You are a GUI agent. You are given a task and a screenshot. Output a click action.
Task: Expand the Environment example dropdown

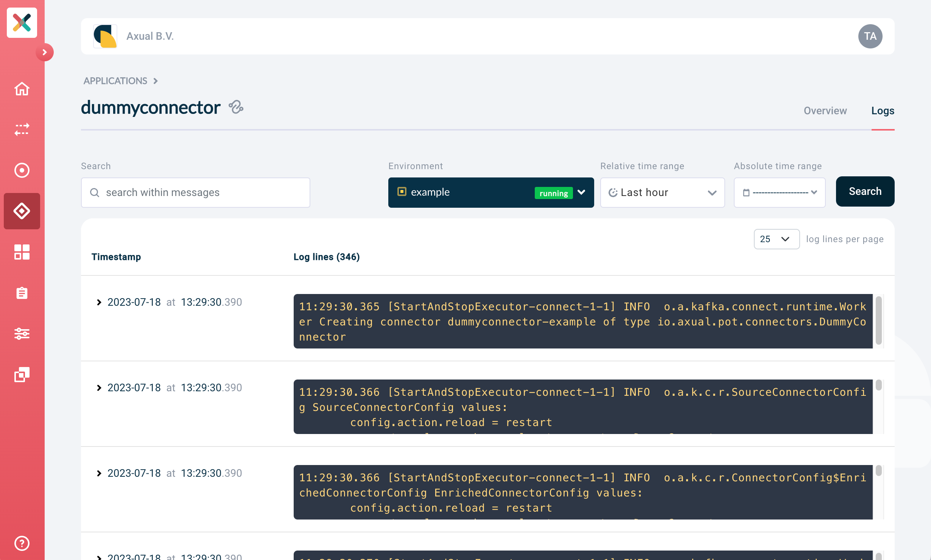click(x=581, y=192)
